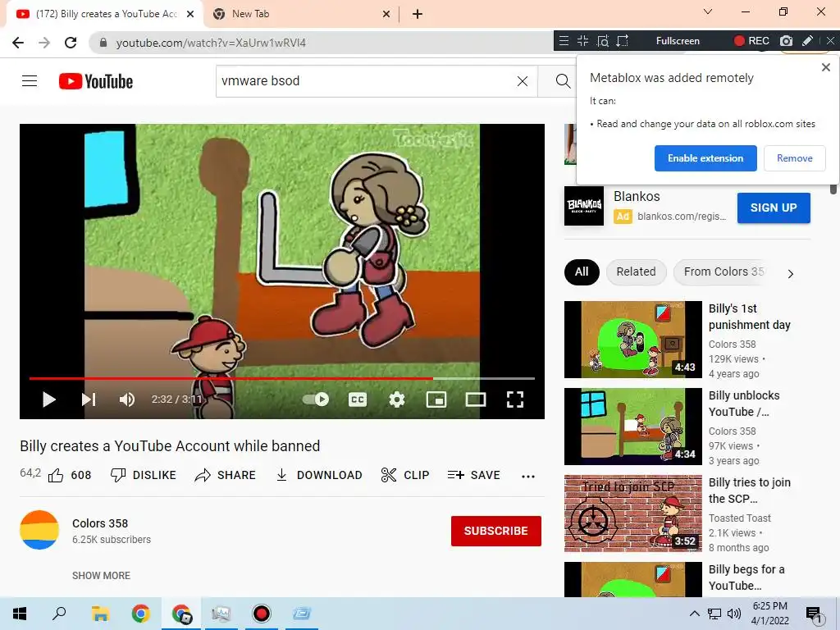Dislike the video
The height and width of the screenshot is (630, 840).
click(143, 475)
